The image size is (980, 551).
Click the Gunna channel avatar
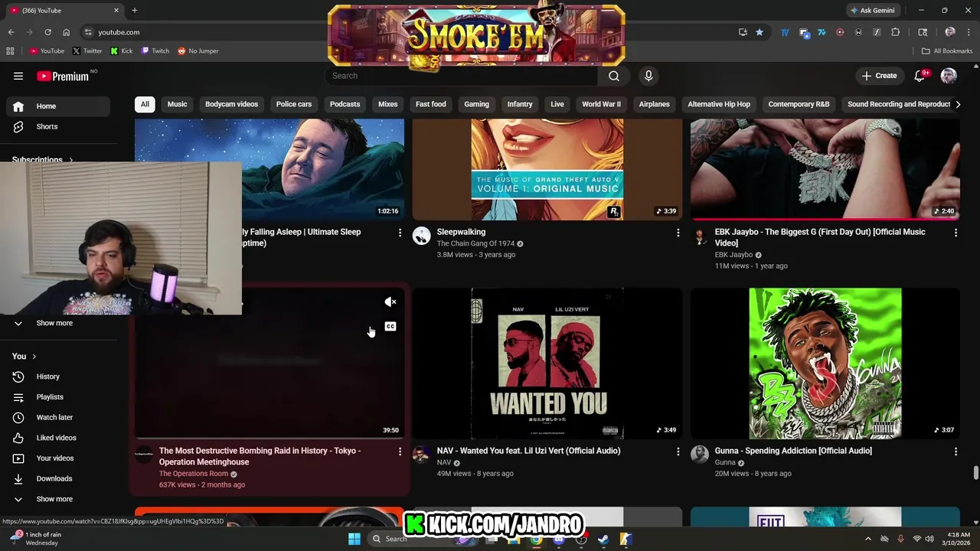(700, 455)
